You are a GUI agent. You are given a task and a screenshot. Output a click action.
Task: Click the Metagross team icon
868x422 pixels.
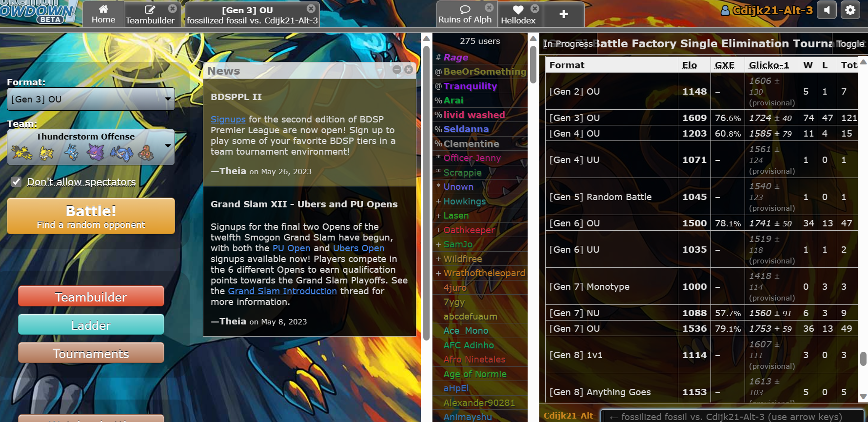pyautogui.click(x=121, y=153)
